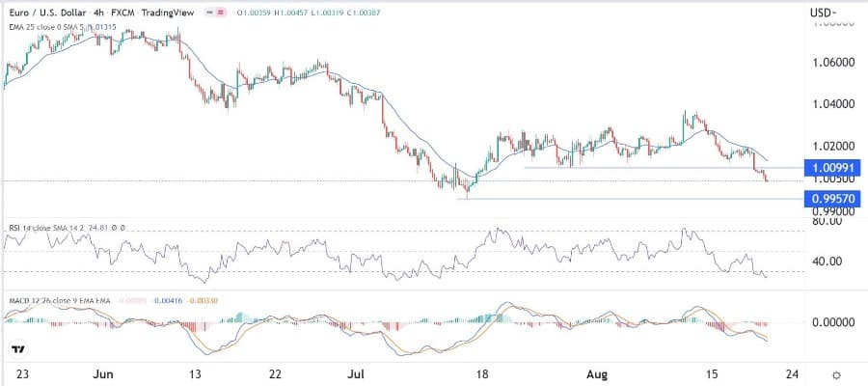
Task: Click the 0.99570 price line label
Action: coord(831,199)
